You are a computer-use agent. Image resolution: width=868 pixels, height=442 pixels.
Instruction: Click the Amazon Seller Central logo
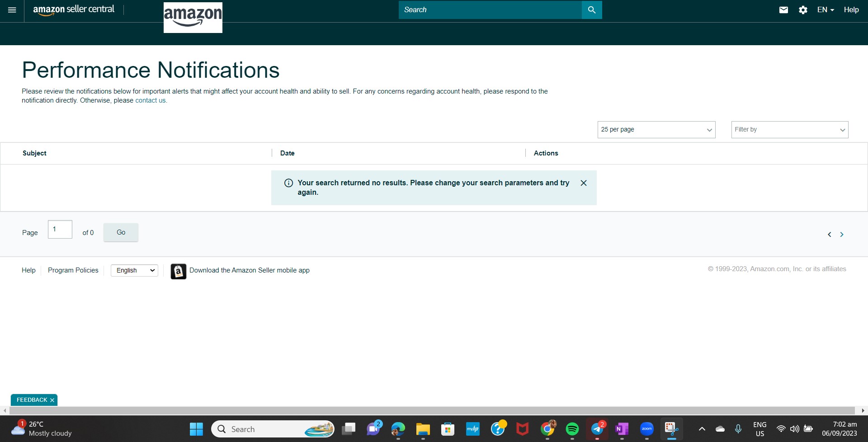pyautogui.click(x=74, y=10)
